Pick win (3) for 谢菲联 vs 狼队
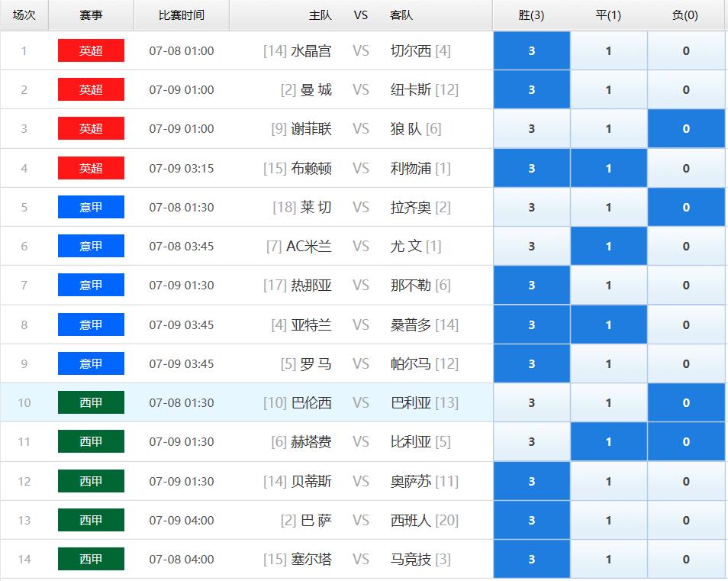Image resolution: width=728 pixels, height=581 pixels. (x=532, y=129)
